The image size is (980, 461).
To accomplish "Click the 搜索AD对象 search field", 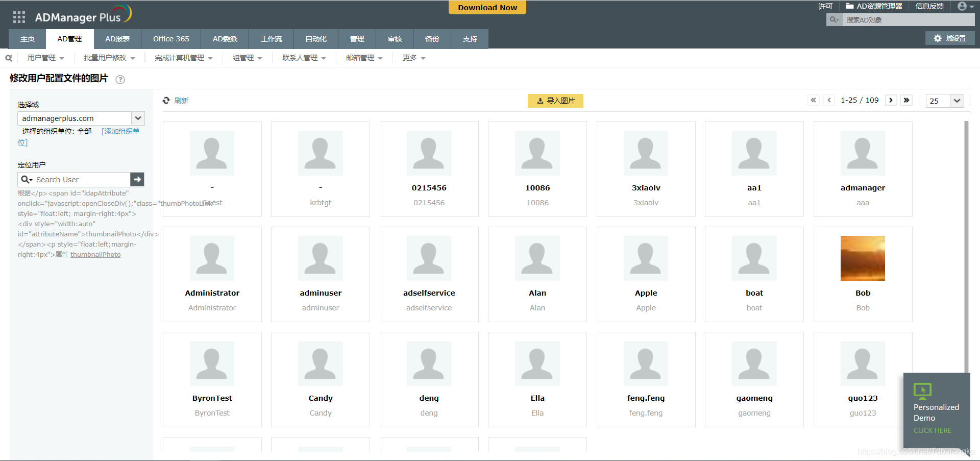I will click(908, 20).
